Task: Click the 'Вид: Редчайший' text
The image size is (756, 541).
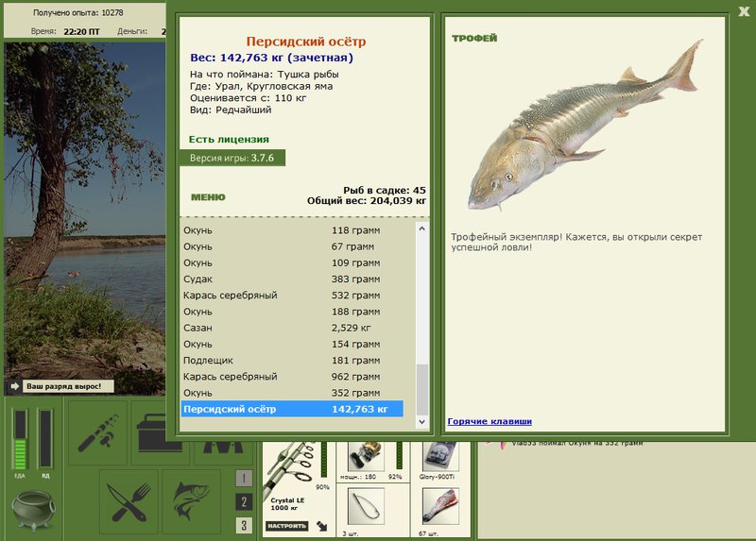Action: coord(231,110)
